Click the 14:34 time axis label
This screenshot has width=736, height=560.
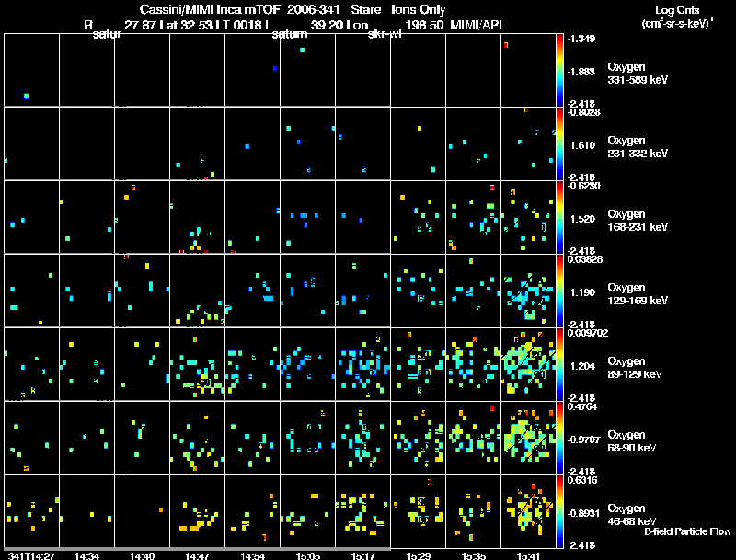(x=86, y=555)
